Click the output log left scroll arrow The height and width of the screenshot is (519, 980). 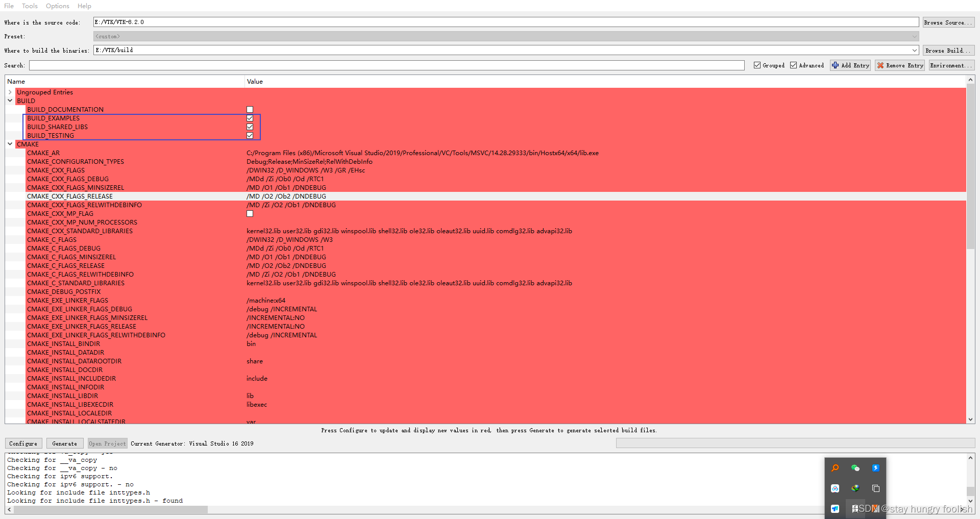point(9,509)
